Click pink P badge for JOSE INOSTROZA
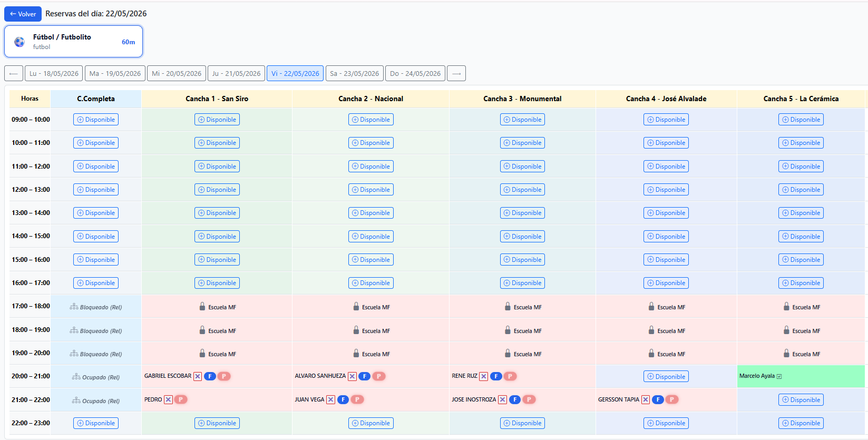This screenshot has height=440, width=868. 529,399
